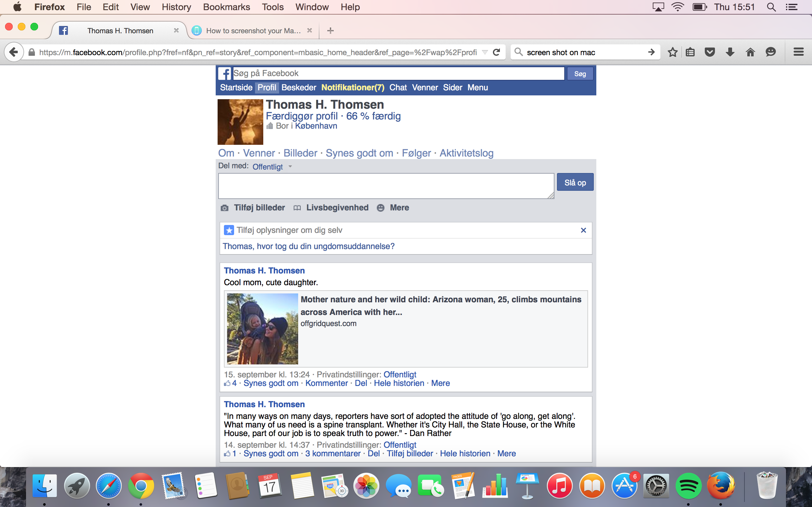
Task: Open the URL bar history dropdown arrow
Action: [485, 52]
